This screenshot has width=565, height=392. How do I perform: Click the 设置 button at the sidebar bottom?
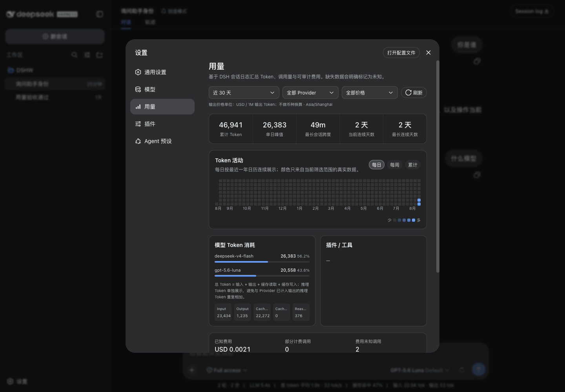tap(17, 381)
